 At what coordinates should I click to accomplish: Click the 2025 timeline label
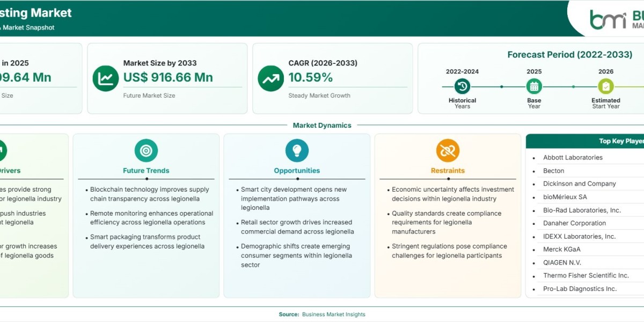[534, 71]
